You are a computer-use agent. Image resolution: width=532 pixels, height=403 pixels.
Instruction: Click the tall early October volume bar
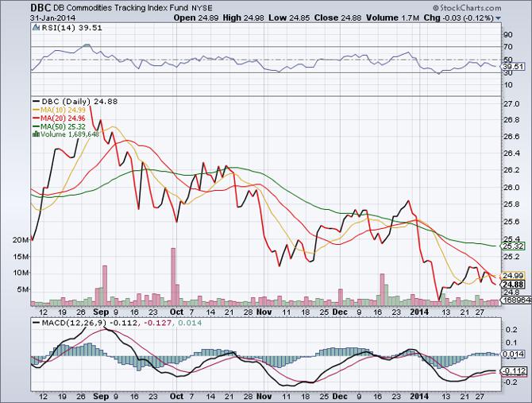click(173, 277)
